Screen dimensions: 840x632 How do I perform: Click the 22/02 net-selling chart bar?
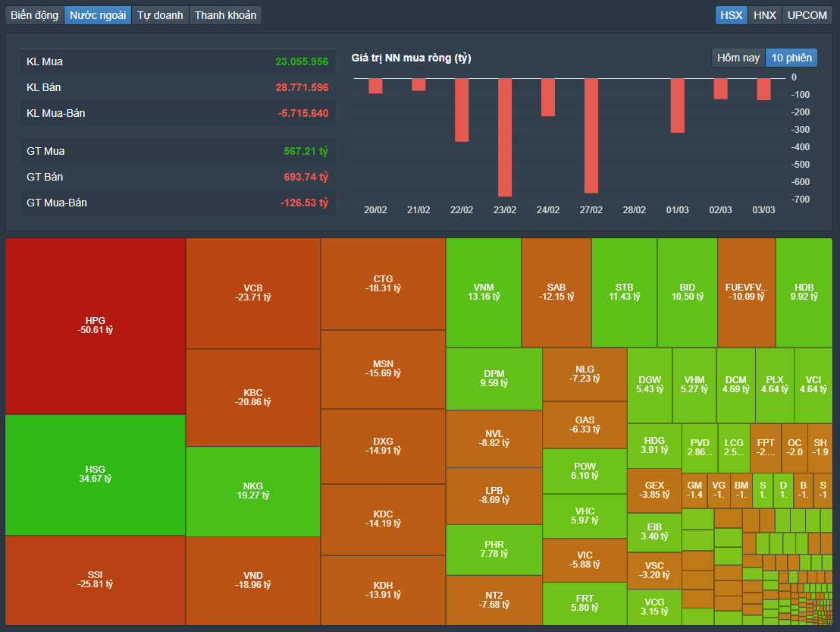click(462, 110)
